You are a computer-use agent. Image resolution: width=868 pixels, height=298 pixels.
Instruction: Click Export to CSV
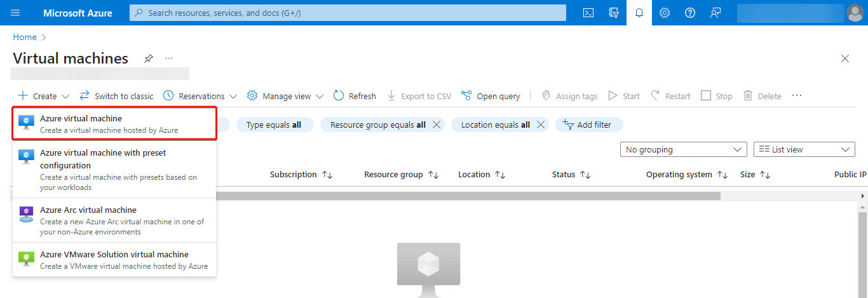tap(419, 96)
